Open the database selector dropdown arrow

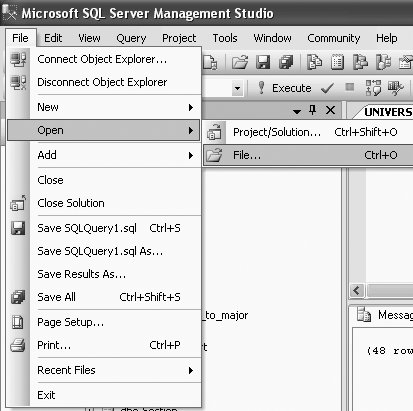237,88
